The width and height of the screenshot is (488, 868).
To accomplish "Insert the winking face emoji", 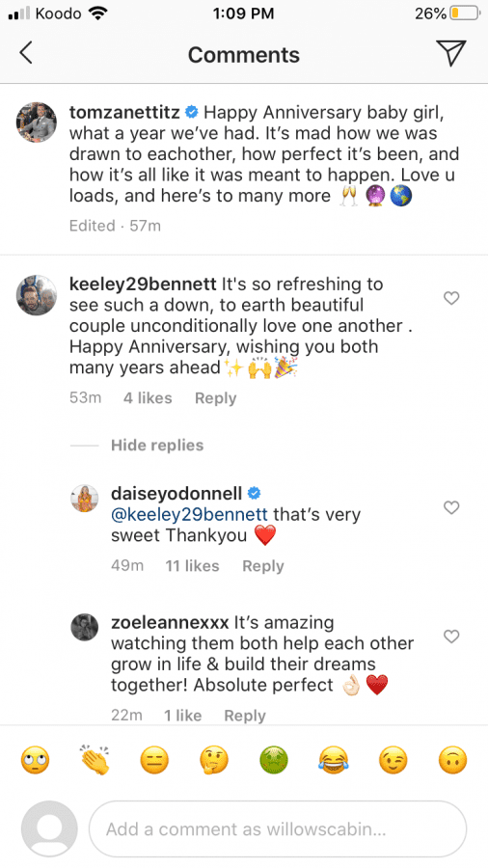I will click(x=393, y=760).
